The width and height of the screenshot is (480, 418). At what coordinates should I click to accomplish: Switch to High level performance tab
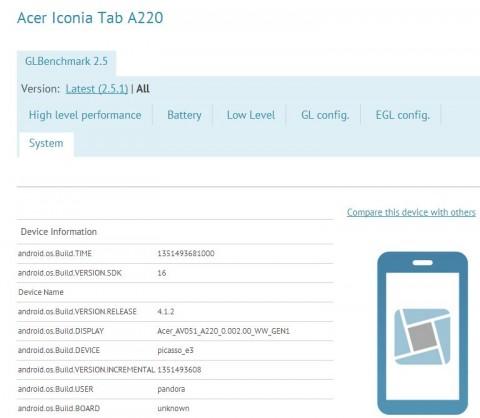point(85,115)
